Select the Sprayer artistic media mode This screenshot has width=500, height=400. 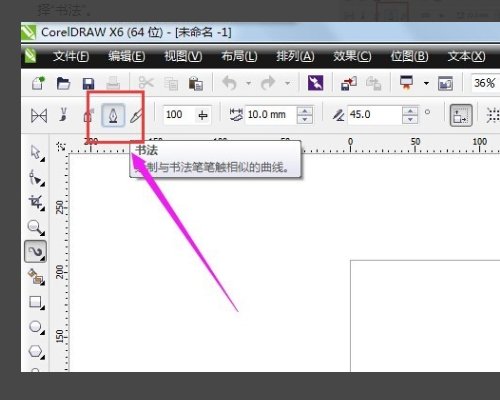point(88,115)
